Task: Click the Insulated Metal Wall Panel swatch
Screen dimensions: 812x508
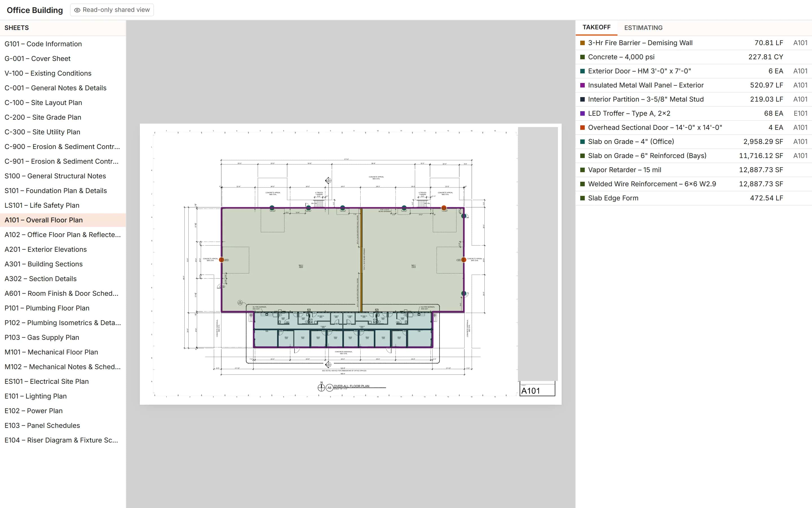Action: [x=582, y=85]
